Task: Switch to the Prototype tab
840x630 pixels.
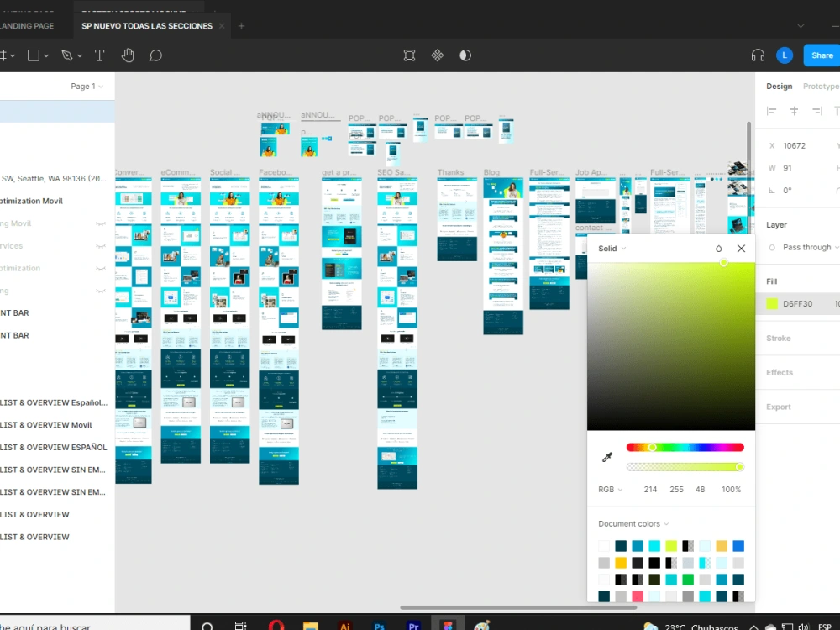Action: [821, 87]
